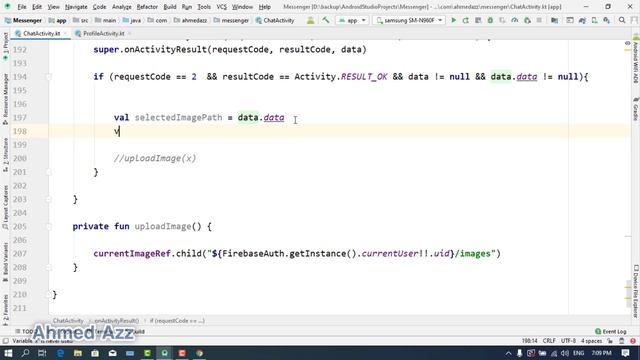Click the fold end marker at line 201

click(49, 172)
